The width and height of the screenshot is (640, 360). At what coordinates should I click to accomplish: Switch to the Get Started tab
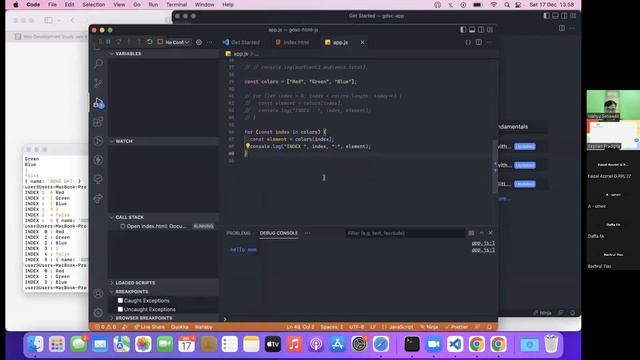[241, 42]
